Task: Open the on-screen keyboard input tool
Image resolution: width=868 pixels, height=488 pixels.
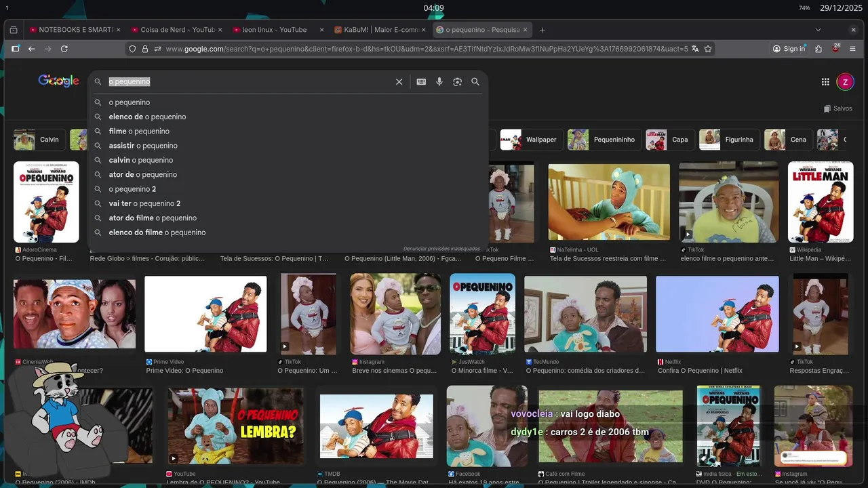Action: (421, 81)
